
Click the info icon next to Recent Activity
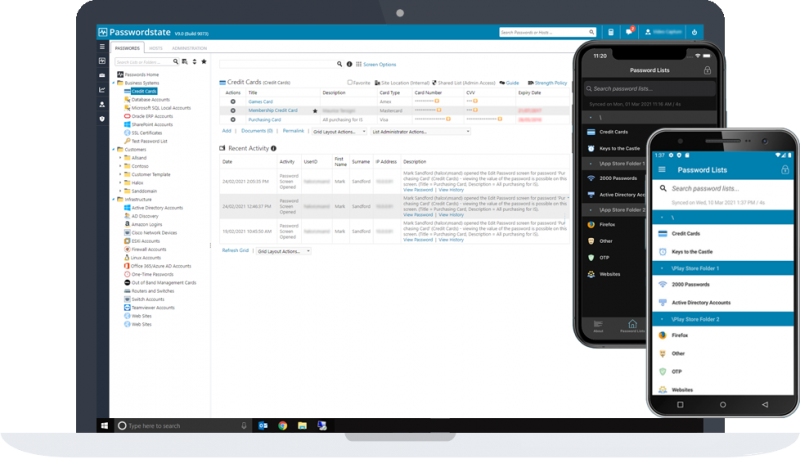[273, 148]
